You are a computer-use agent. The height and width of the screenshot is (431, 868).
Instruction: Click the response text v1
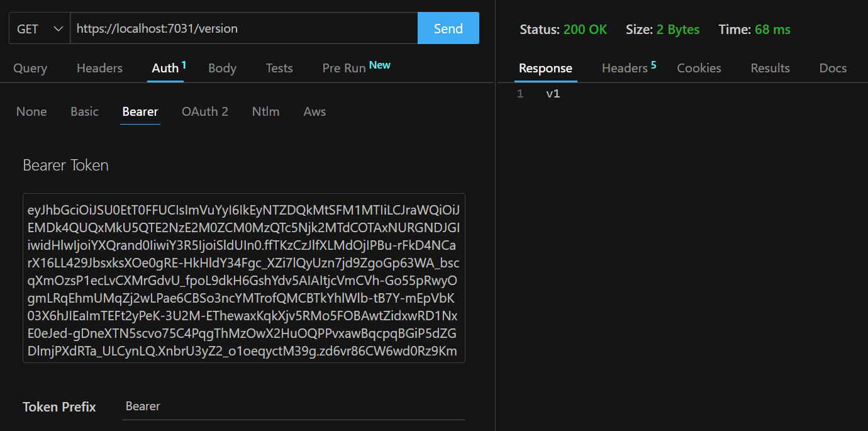[553, 94]
